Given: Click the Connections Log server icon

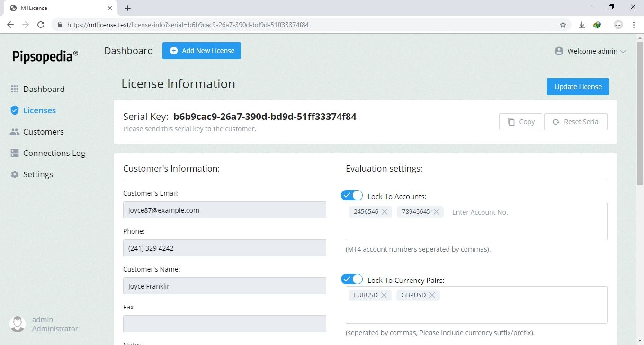Looking at the screenshot, I should click(14, 153).
